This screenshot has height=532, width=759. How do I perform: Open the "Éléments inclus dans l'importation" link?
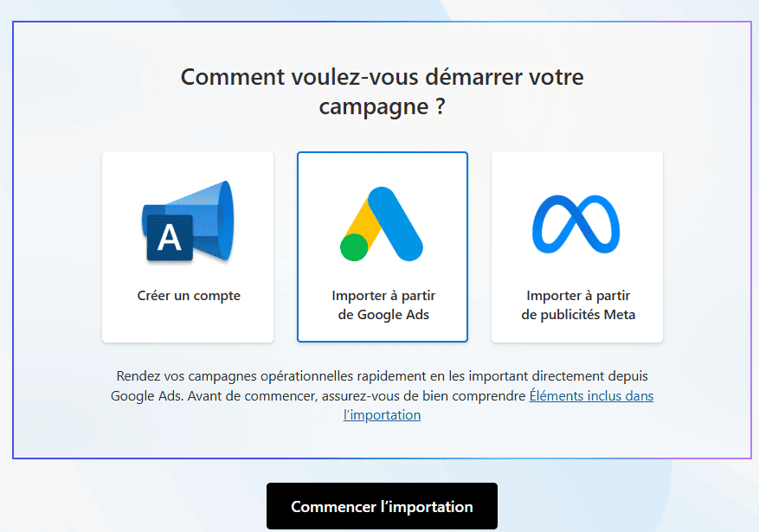591,396
